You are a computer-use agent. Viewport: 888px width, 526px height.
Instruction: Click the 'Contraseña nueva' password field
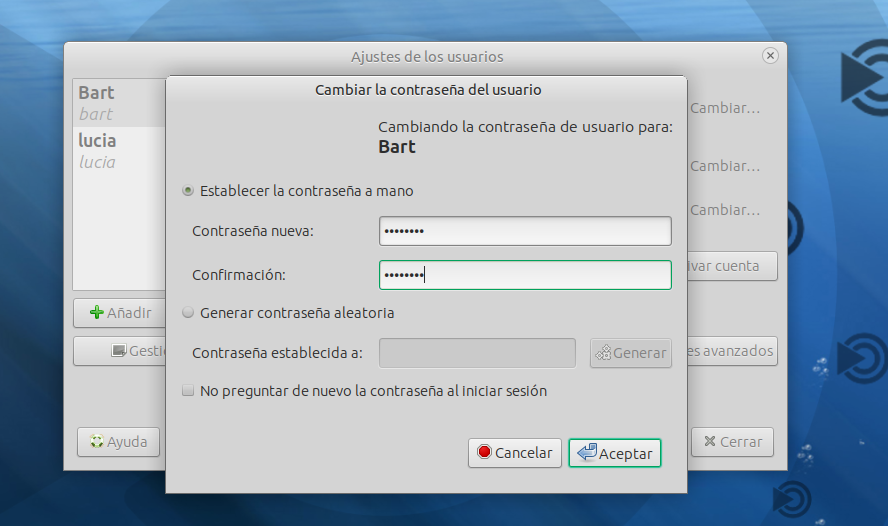(x=524, y=231)
